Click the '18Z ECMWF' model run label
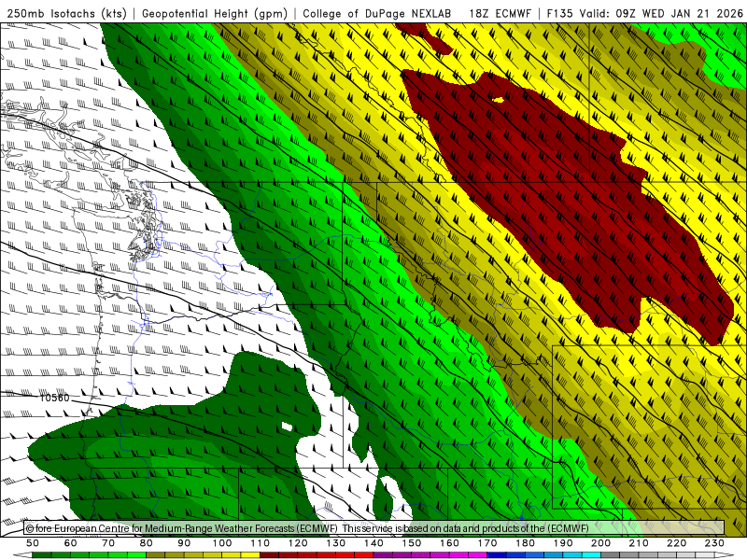 pos(500,13)
